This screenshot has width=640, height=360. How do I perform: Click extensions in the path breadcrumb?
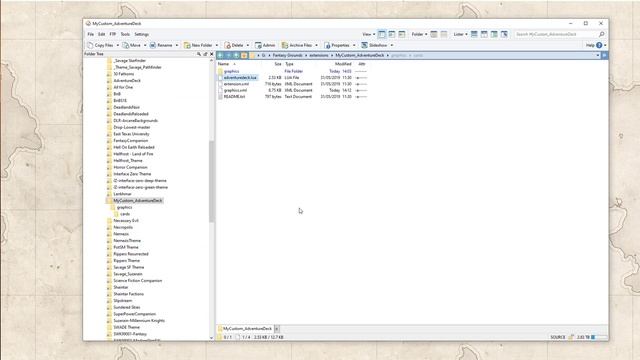319,55
